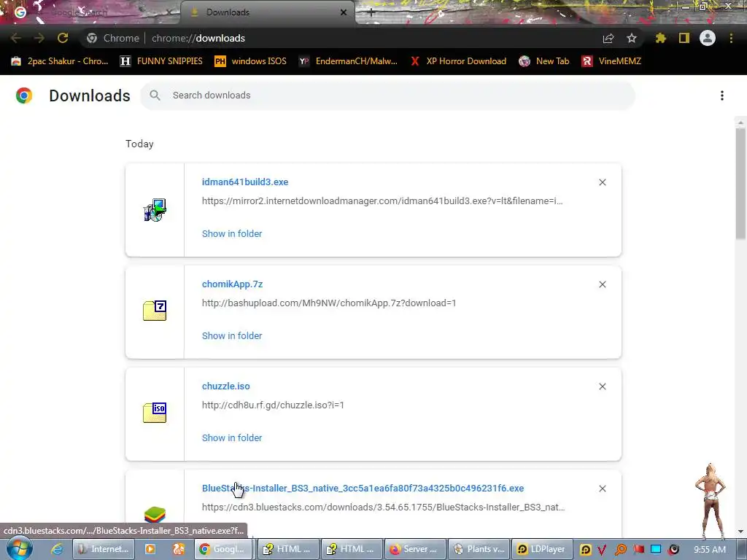Viewport: 747px width, 560px height.
Task: Show chomikApp.7z in folder
Action: point(232,335)
